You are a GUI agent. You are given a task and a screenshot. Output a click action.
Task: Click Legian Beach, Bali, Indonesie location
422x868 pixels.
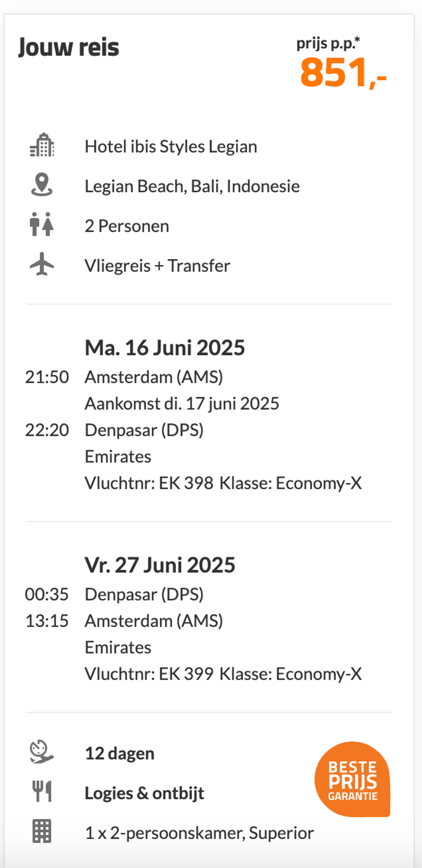click(x=192, y=186)
